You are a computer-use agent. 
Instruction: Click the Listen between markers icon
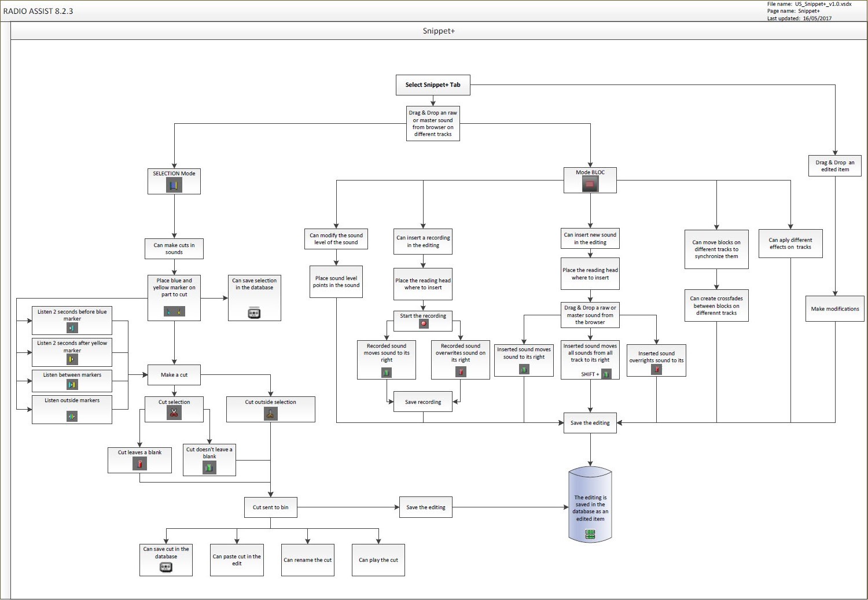click(x=72, y=385)
